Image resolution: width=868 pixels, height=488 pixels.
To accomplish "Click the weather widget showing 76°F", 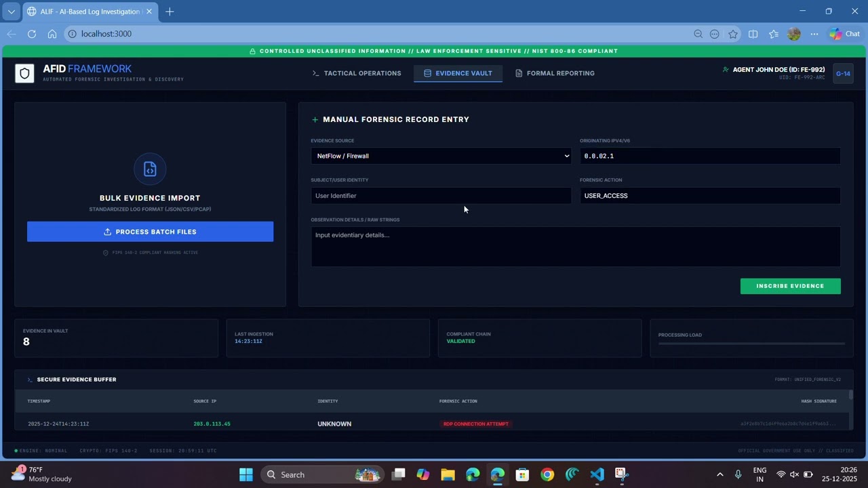I will click(42, 474).
